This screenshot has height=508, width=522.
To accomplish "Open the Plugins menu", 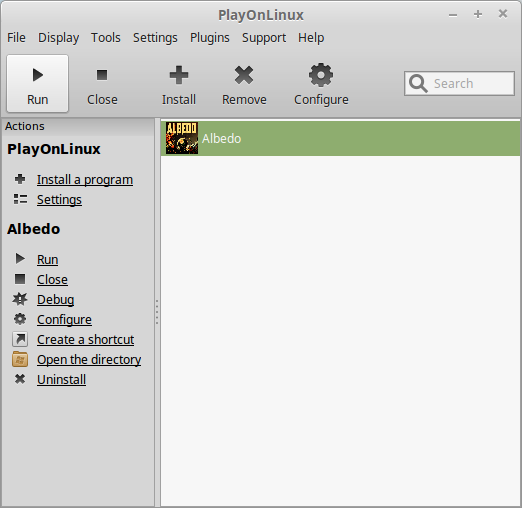I will click(x=210, y=38).
